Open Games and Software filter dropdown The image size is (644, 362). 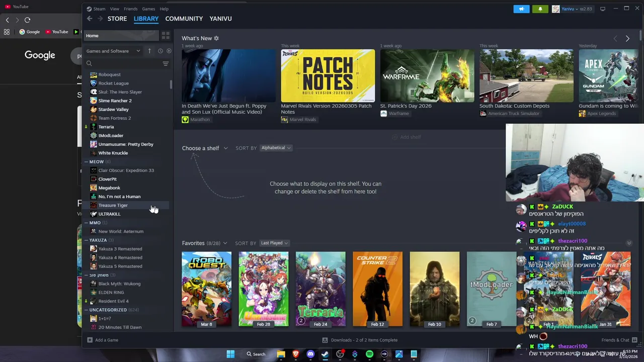pyautogui.click(x=113, y=51)
